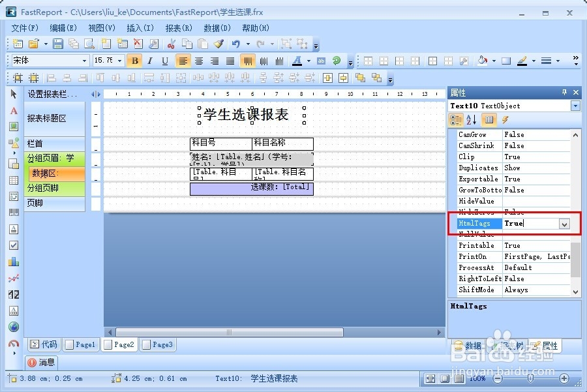The width and height of the screenshot is (587, 392).
Task: Toggle bold formatting on selected text
Action: coord(135,60)
